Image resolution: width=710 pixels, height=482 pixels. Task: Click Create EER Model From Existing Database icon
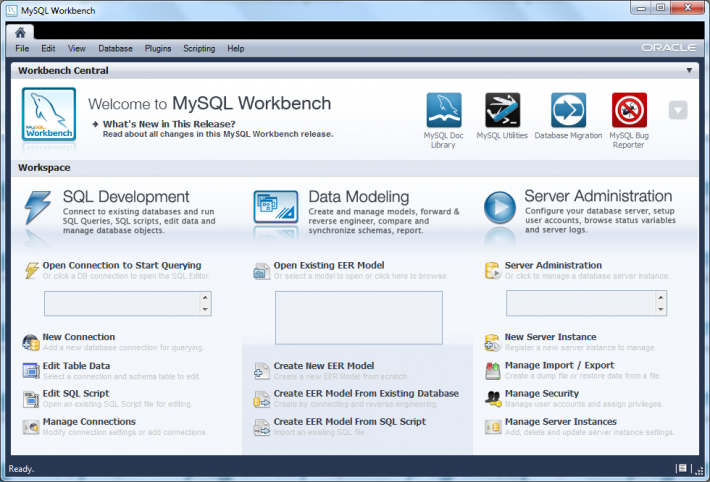(262, 399)
